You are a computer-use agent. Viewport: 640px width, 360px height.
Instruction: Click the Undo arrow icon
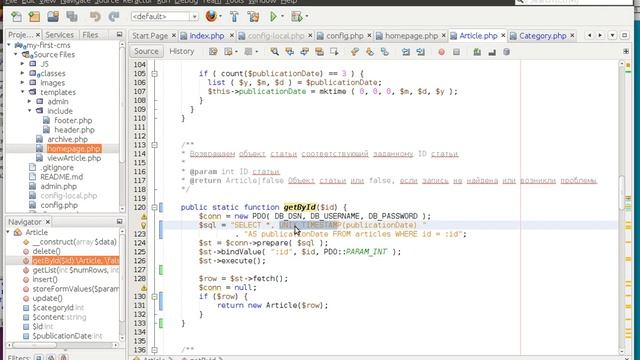[95, 17]
